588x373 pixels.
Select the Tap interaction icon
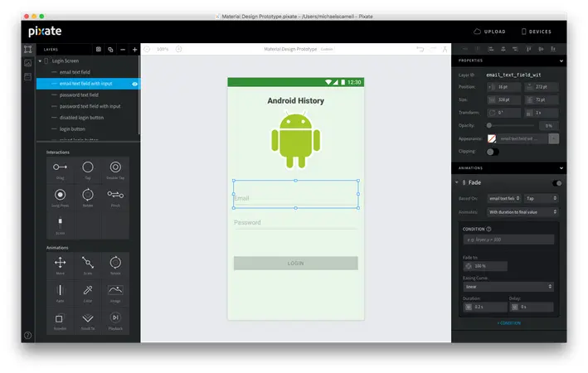tap(88, 167)
